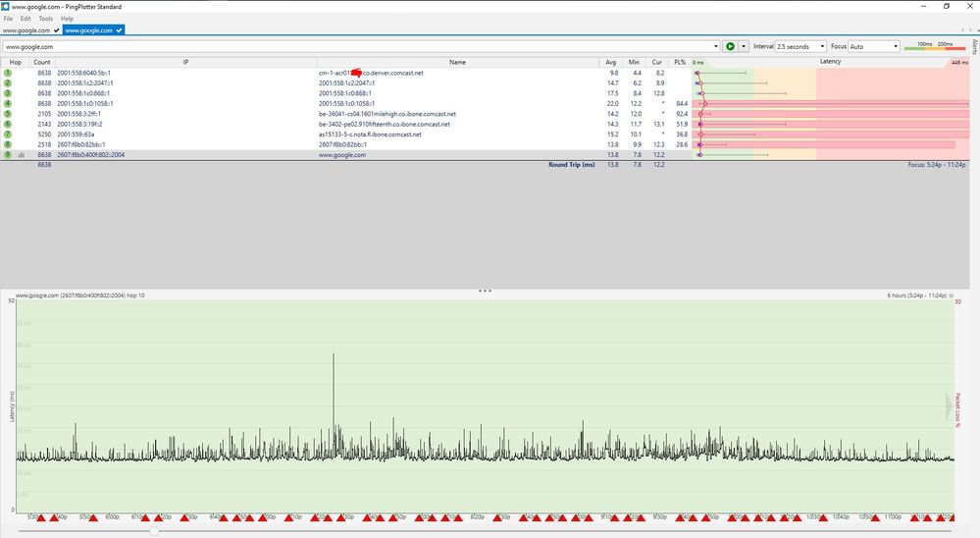Click the Hop column header
980x538 pixels.
click(x=15, y=62)
